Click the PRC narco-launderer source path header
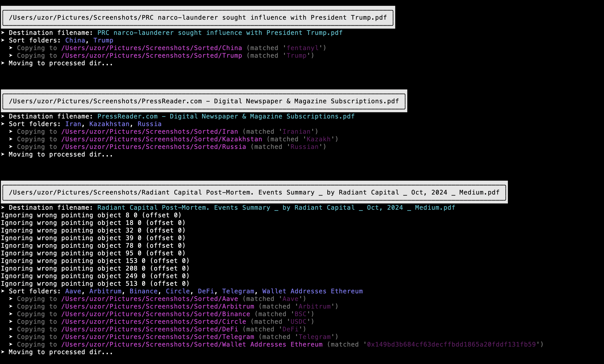This screenshot has width=604, height=364. (198, 18)
